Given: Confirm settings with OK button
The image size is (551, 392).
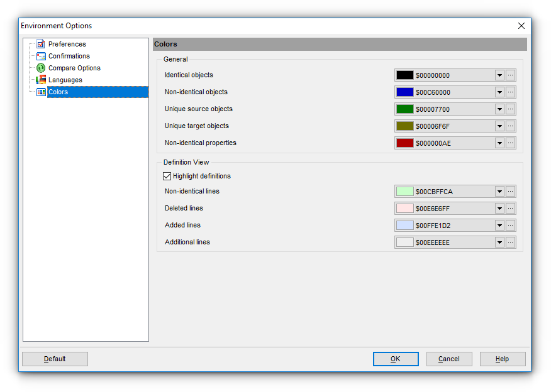Looking at the screenshot, I should (396, 359).
